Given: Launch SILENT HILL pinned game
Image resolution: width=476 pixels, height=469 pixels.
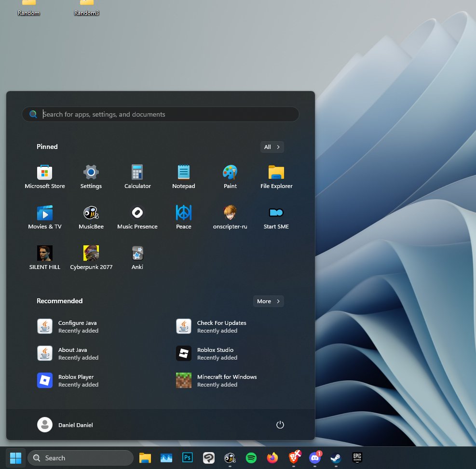Looking at the screenshot, I should coord(45,258).
